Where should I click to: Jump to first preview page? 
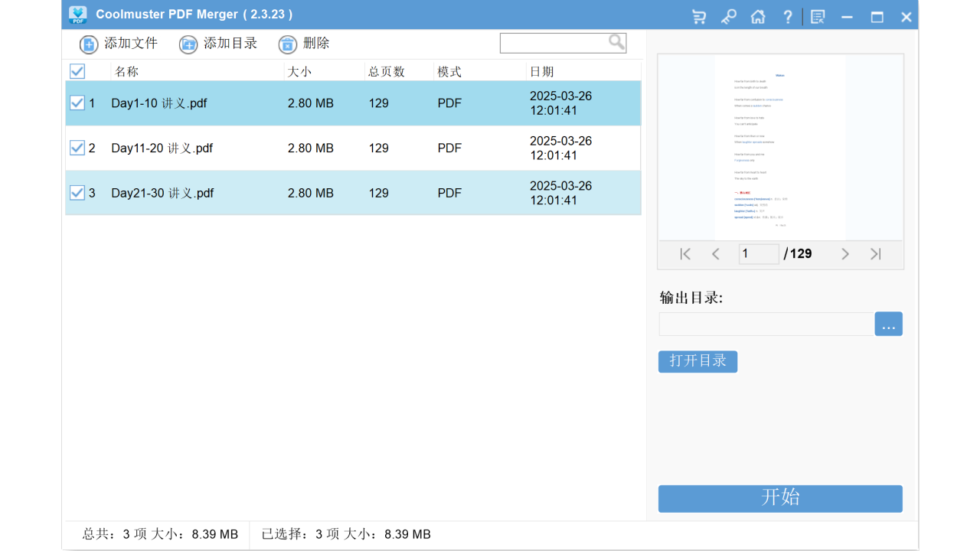685,253
